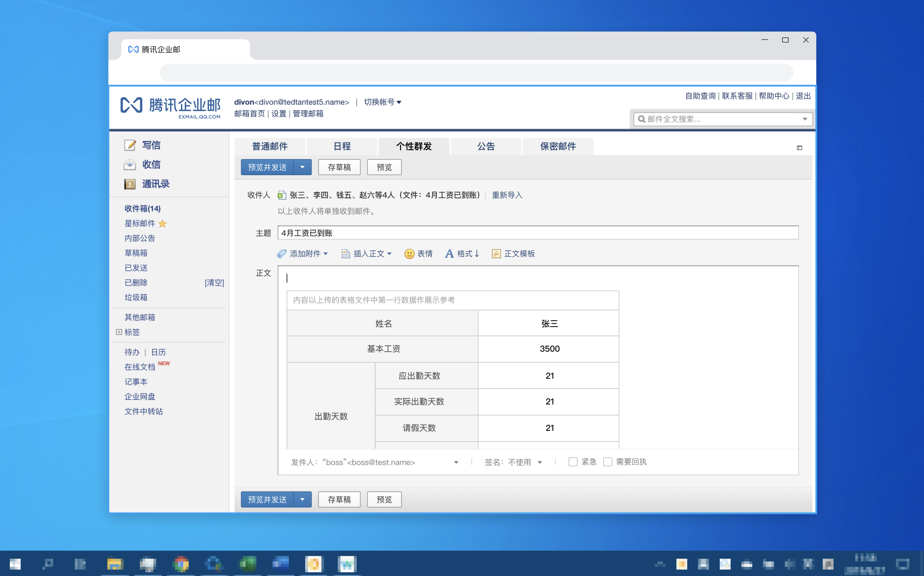924x576 pixels.
Task: Open the green Excel-like app on taskbar
Action: click(x=248, y=564)
